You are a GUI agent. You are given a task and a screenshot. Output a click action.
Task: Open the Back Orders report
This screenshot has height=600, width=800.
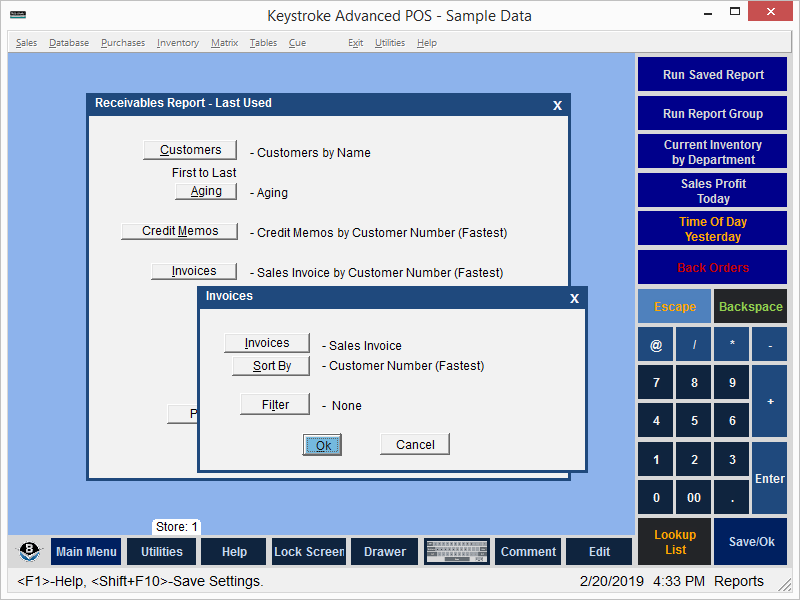pos(713,267)
